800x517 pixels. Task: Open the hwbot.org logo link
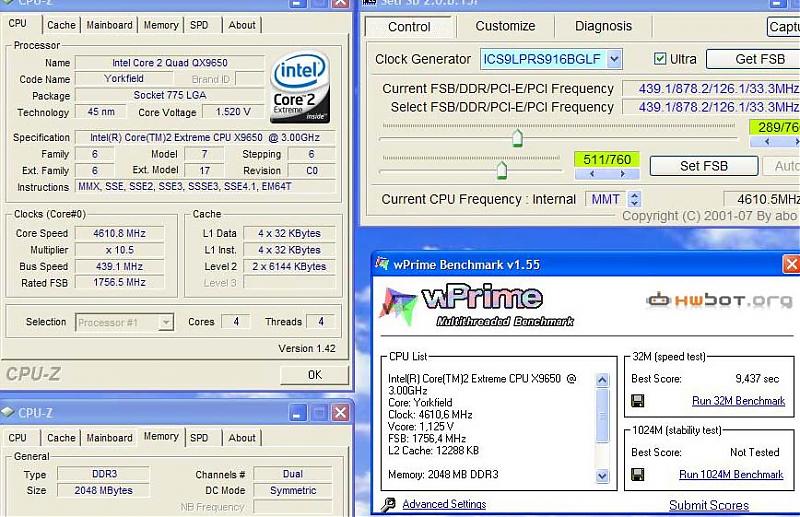720,300
